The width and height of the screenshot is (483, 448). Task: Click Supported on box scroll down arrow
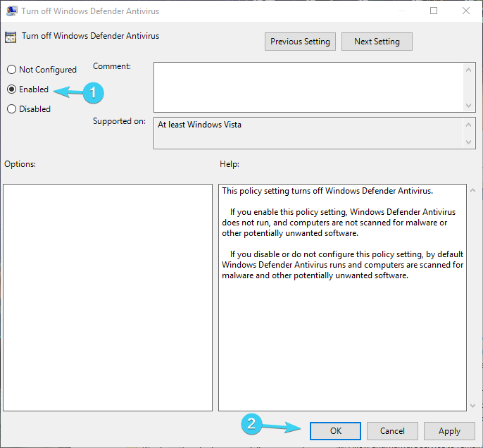(x=468, y=142)
